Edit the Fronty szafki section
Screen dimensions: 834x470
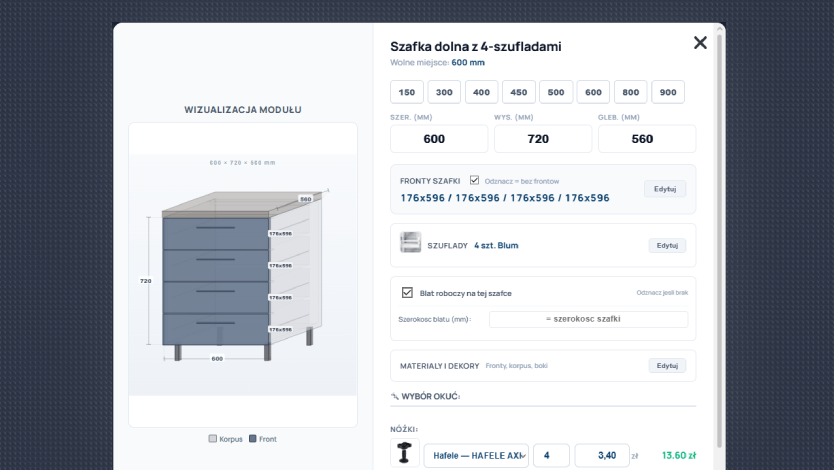click(x=665, y=189)
